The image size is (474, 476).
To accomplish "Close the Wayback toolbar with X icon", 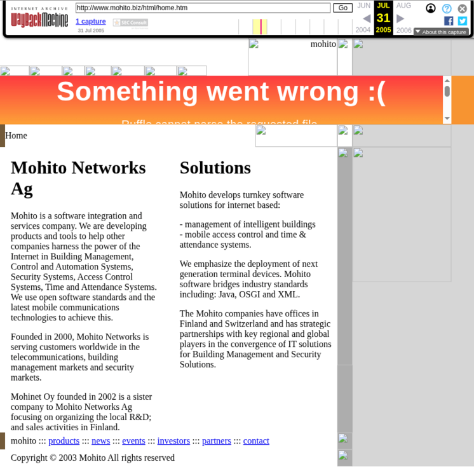I will (x=463, y=8).
